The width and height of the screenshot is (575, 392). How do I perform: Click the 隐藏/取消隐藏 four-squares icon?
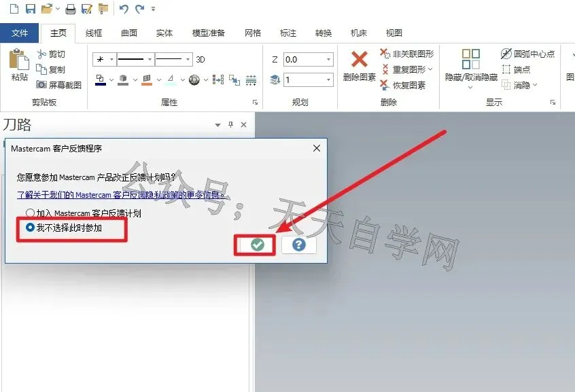pyautogui.click(x=471, y=59)
